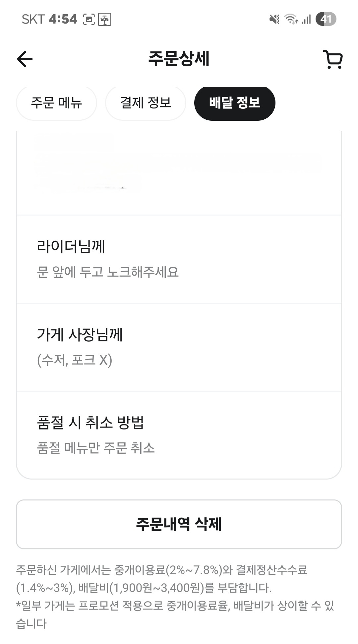Select the 배달 정보 tab
Viewport: 358px width, 644px height.
pos(235,102)
